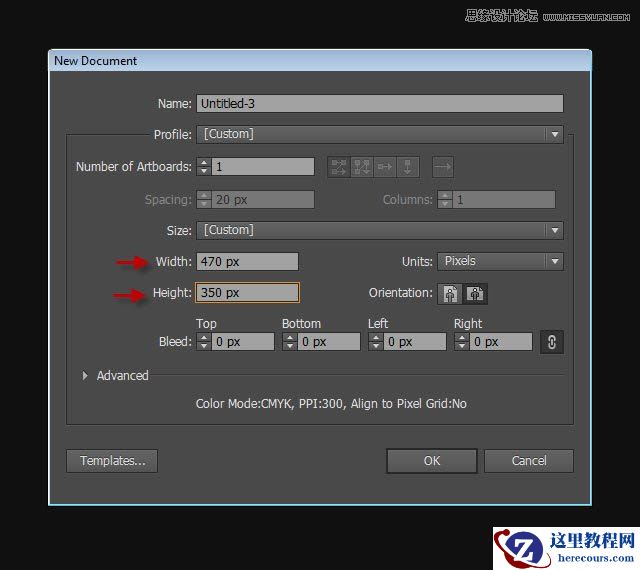Select Grid by Row artboard arrangement
This screenshot has height=570, width=640.
[339, 167]
